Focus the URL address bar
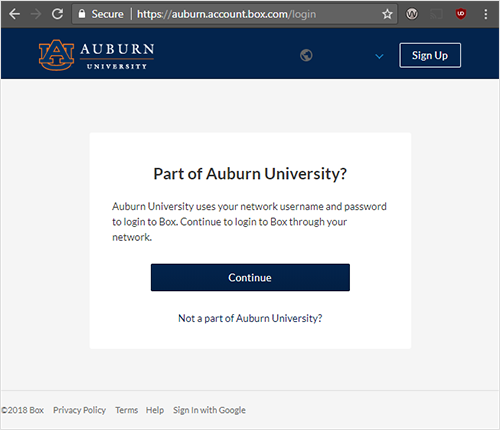Image resolution: width=500 pixels, height=430 pixels. (227, 14)
